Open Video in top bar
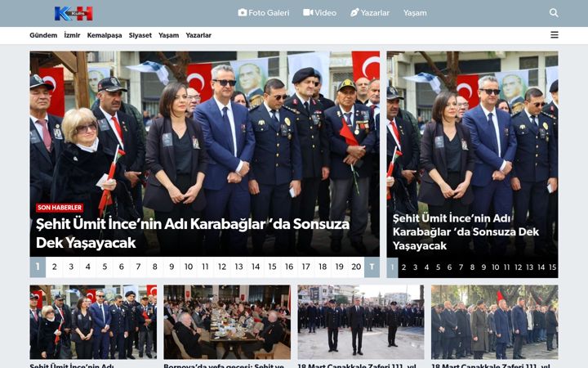The height and width of the screenshot is (368, 588). tap(319, 13)
